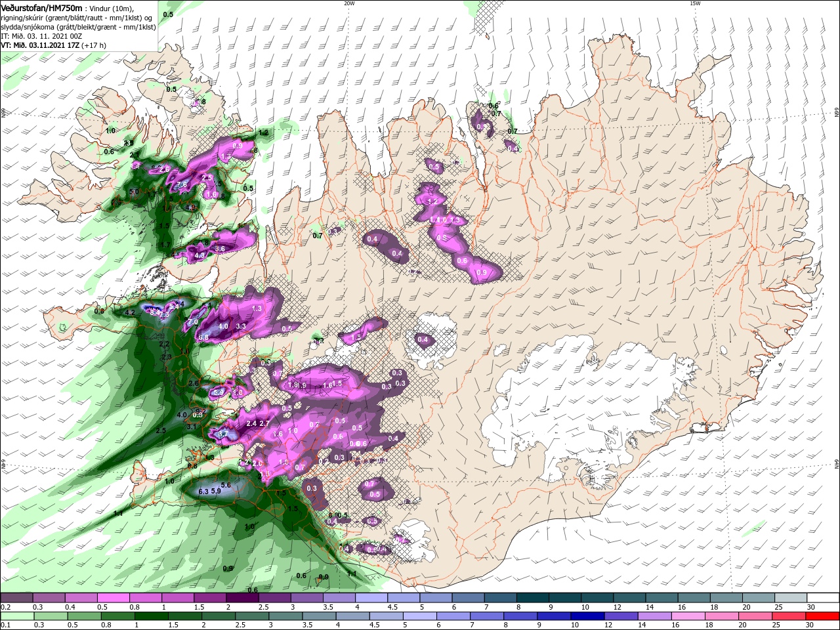This screenshot has width=840, height=630.
Task: Click the medium green 0.5 swatch in lower legend
Action: (84, 617)
